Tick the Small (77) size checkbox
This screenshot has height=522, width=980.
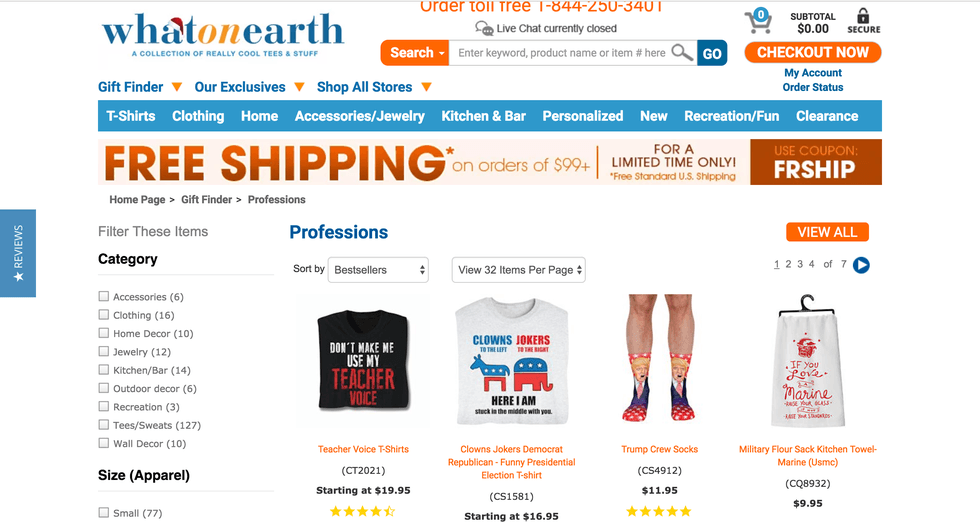click(x=104, y=513)
